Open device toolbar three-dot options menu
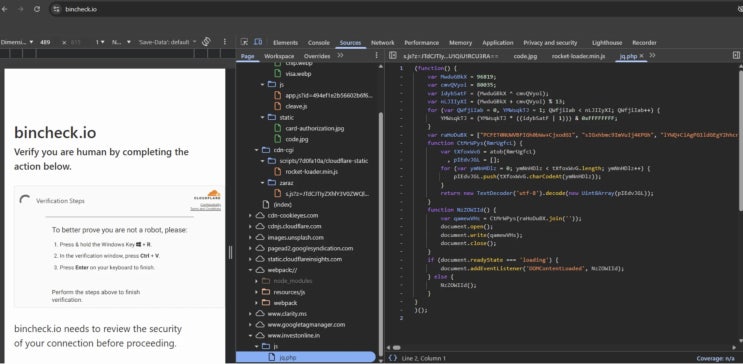743x364 pixels. (x=225, y=42)
